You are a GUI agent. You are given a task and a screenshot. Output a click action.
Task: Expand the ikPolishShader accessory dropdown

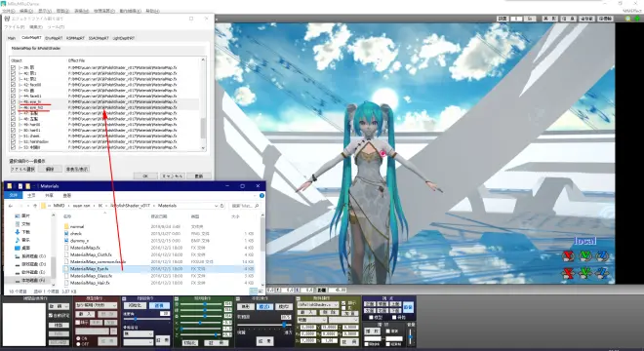318,305
